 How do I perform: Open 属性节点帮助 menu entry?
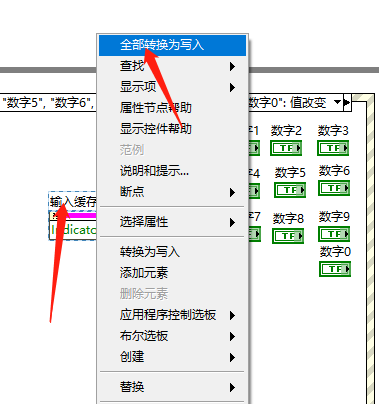[173, 108]
